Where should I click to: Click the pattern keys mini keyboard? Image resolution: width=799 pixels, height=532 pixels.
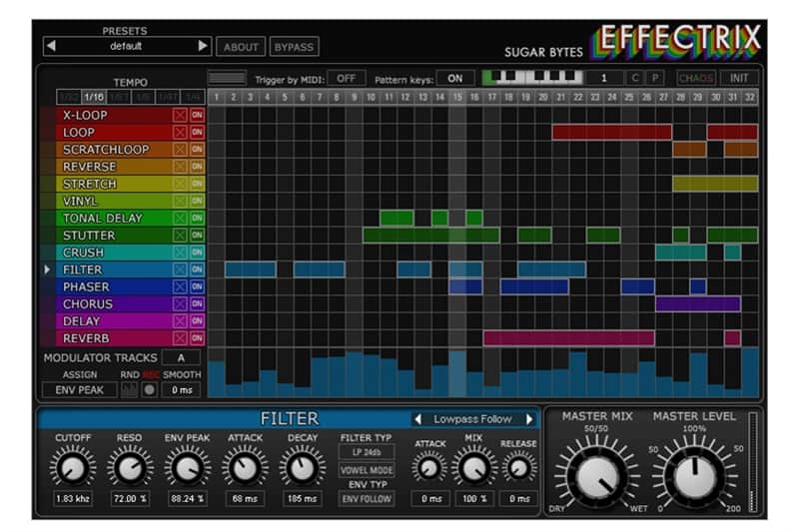[532, 78]
